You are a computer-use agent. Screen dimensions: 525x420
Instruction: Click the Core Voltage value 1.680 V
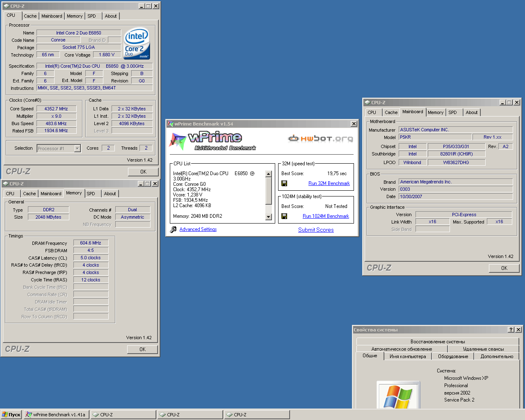click(107, 55)
